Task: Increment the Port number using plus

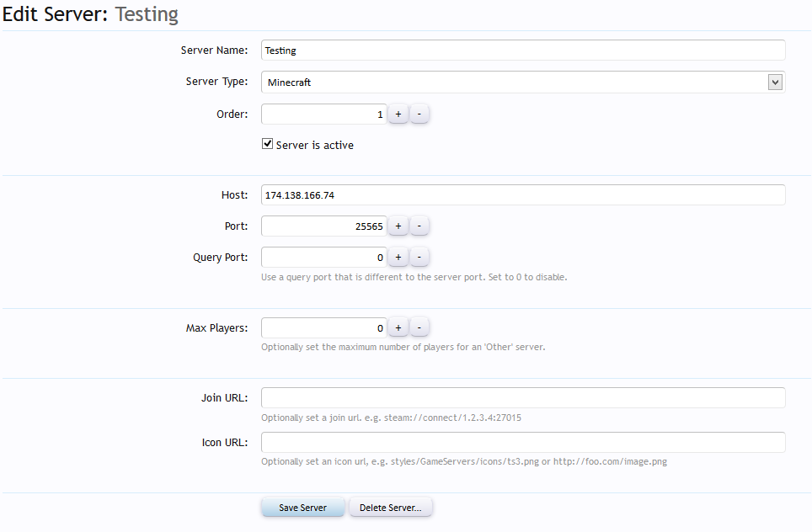Action: pos(398,226)
